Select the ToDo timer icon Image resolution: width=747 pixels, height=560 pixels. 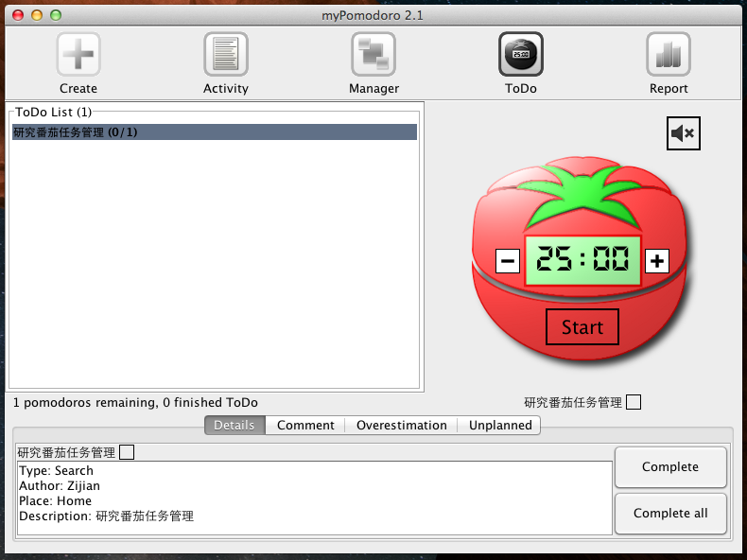pos(521,55)
